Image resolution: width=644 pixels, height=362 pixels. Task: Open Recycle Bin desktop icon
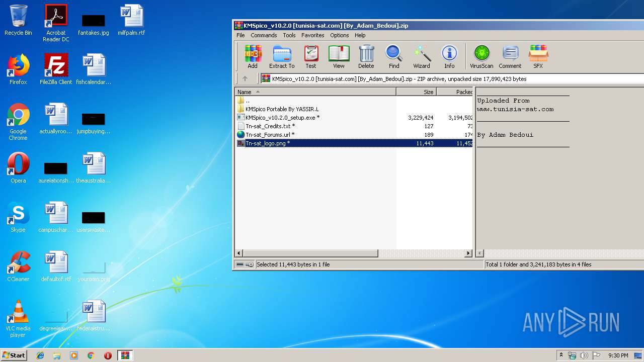[18, 20]
